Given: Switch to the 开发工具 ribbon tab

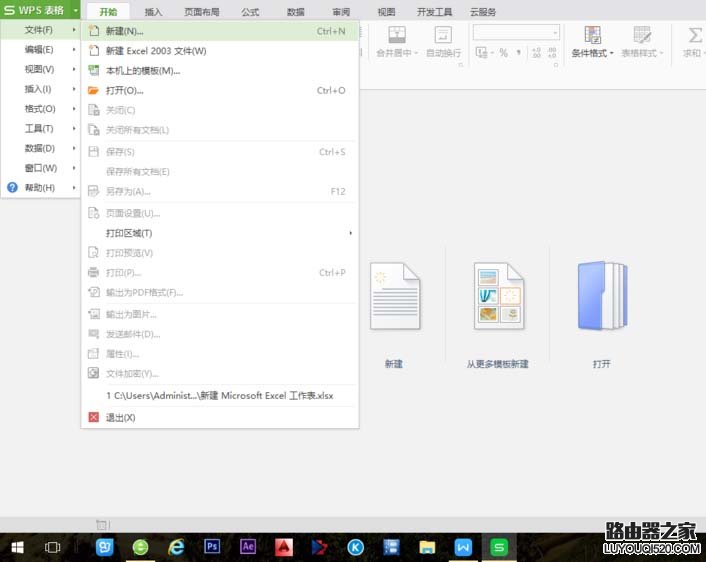Looking at the screenshot, I should [434, 12].
